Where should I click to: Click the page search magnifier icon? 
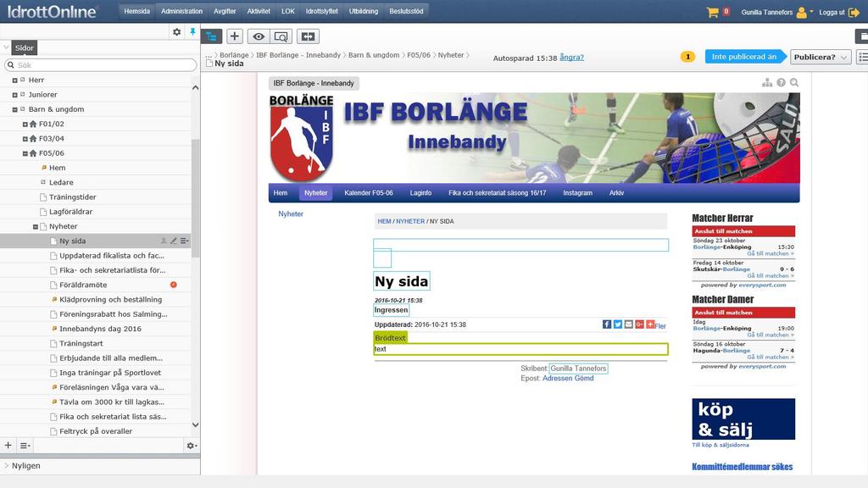(794, 82)
